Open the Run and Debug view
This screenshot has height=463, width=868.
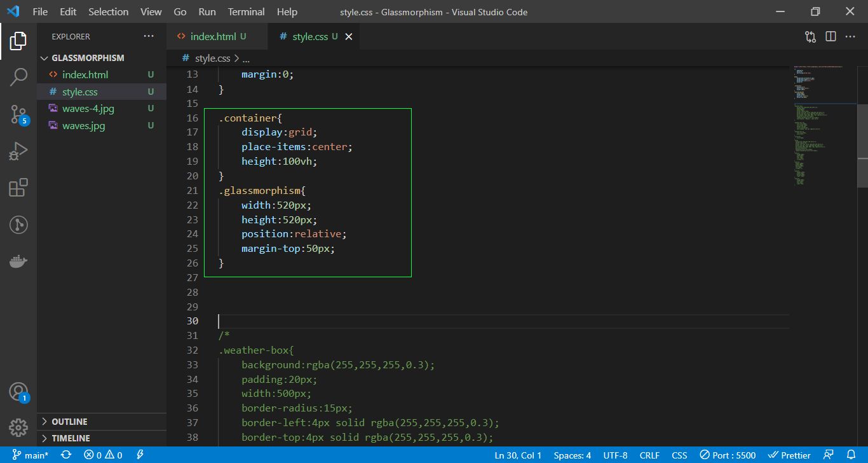point(18,151)
